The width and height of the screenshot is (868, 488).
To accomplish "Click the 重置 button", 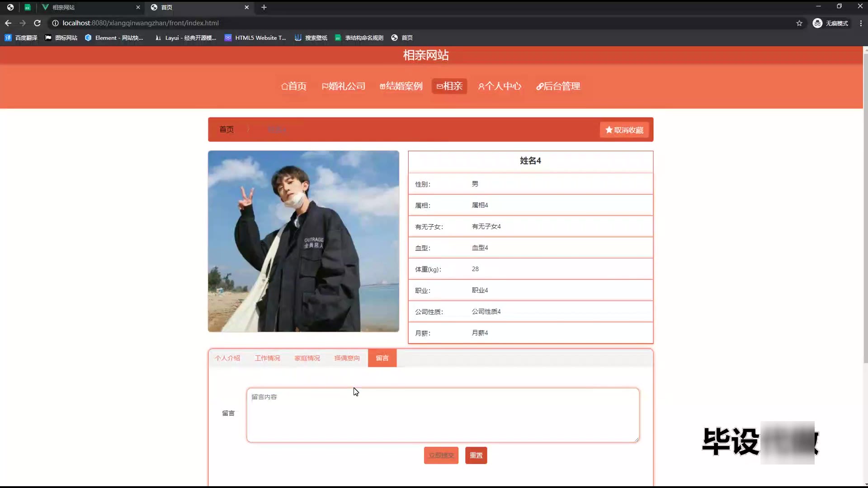I will [476, 455].
